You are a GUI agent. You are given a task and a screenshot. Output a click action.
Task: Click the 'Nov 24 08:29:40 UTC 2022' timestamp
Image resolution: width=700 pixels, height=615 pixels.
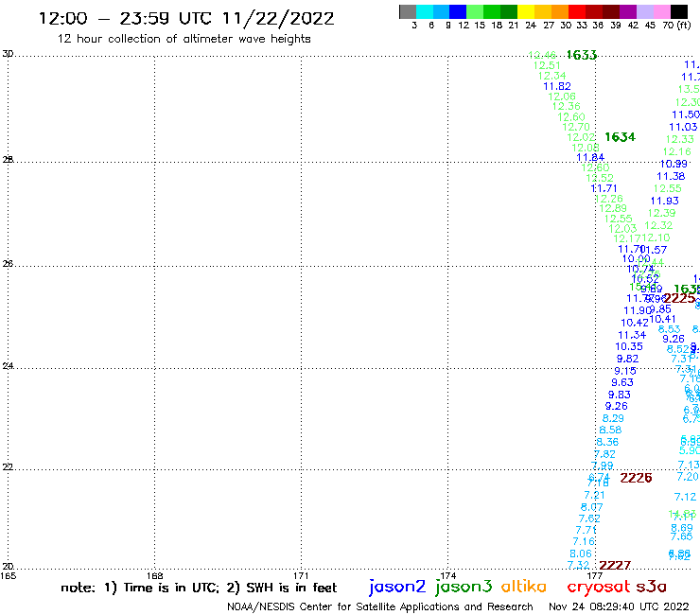point(619,606)
